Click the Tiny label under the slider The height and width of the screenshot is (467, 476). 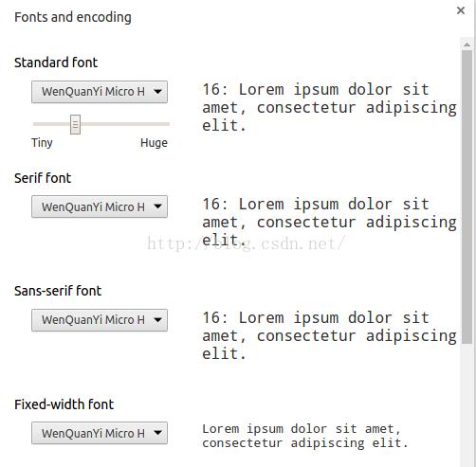(42, 143)
